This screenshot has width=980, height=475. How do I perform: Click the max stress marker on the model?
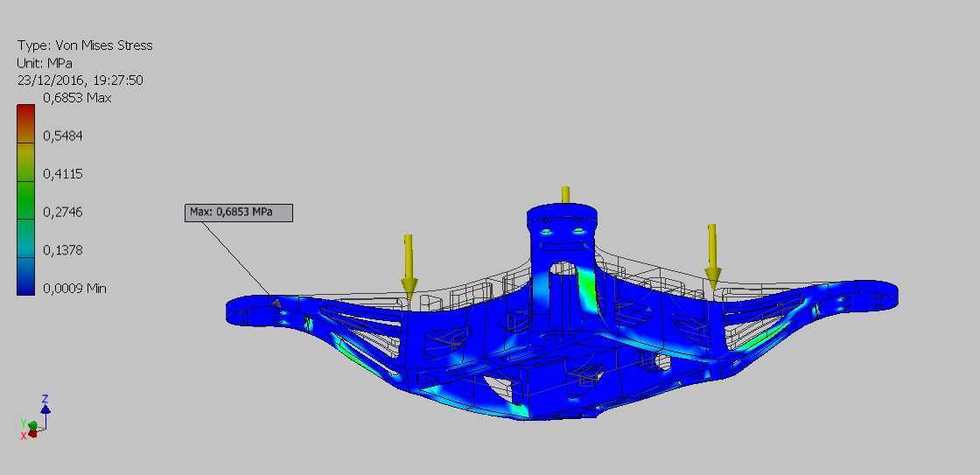(276, 304)
